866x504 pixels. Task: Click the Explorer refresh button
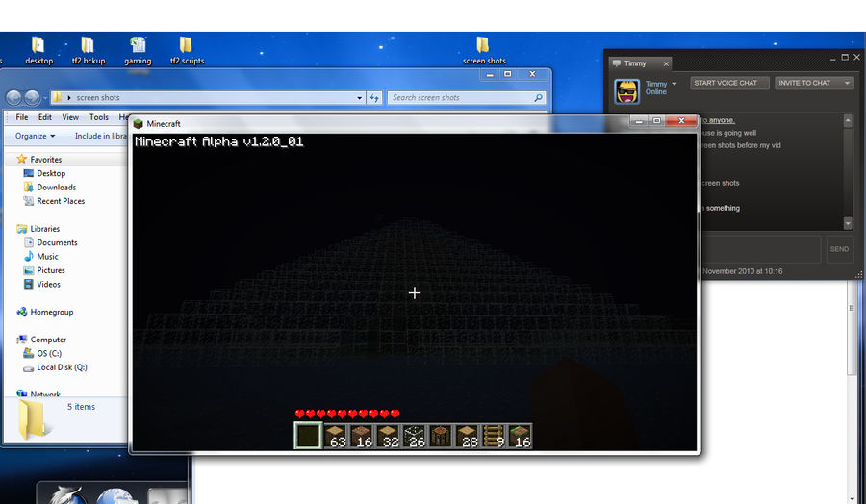tap(374, 98)
